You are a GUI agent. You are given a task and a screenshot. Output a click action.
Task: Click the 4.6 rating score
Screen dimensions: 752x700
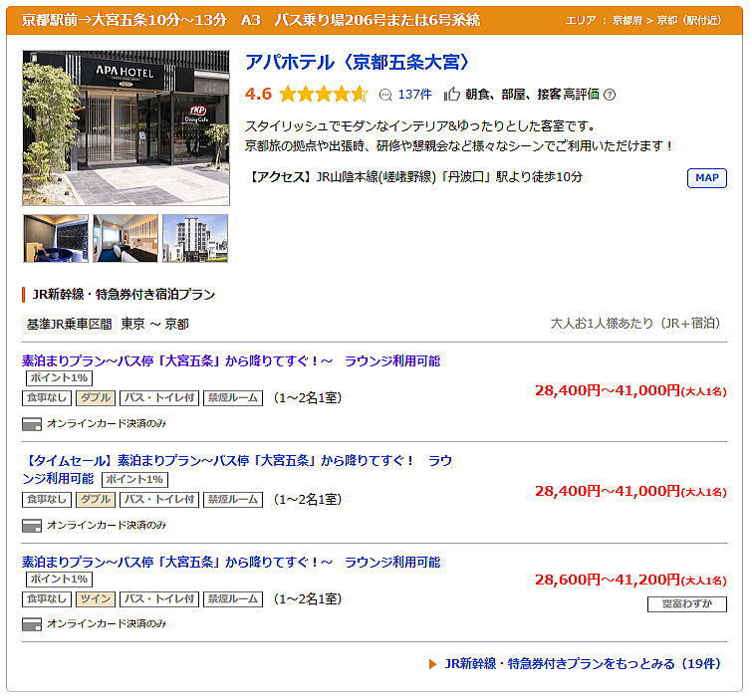click(x=258, y=94)
